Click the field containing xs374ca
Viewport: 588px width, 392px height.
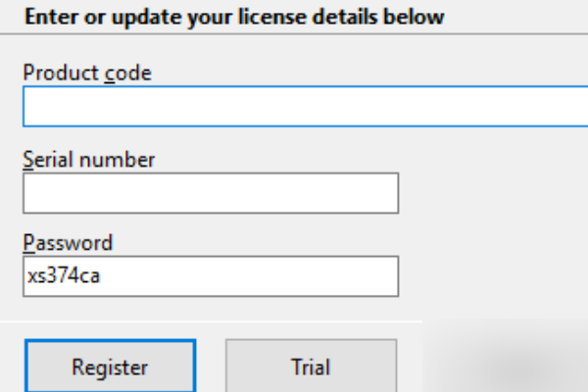click(211, 276)
